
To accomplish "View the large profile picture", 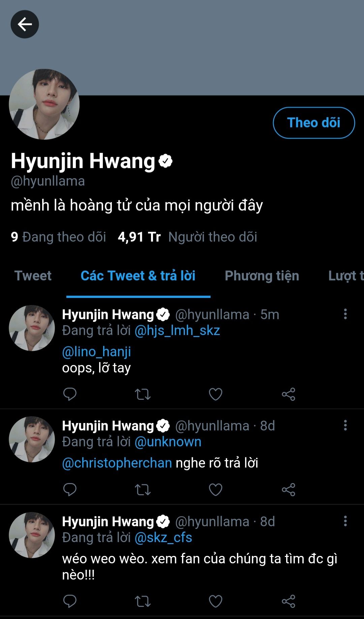I will point(44,104).
